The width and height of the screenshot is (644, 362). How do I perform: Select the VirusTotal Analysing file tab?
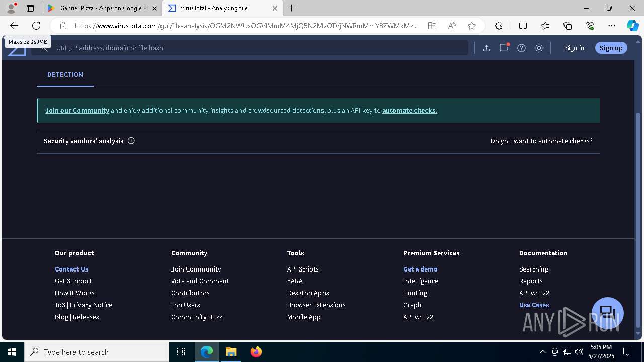221,8
